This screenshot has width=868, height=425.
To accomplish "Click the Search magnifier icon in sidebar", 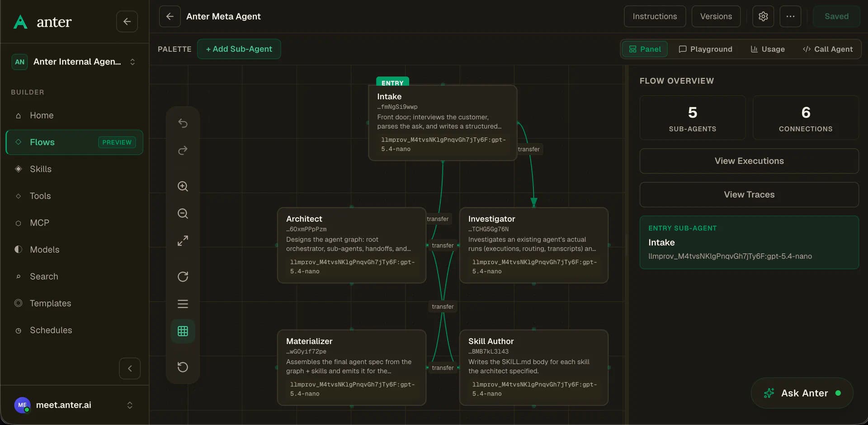I will click(19, 277).
